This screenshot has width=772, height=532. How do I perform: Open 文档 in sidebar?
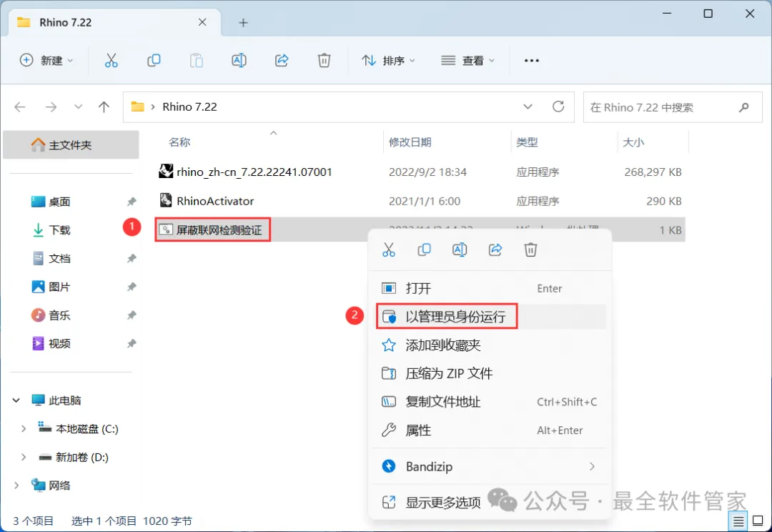tap(59, 259)
